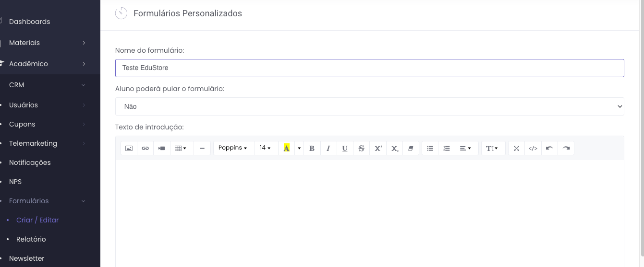The image size is (644, 267).
Task: Click the insert link icon
Action: pyautogui.click(x=145, y=148)
